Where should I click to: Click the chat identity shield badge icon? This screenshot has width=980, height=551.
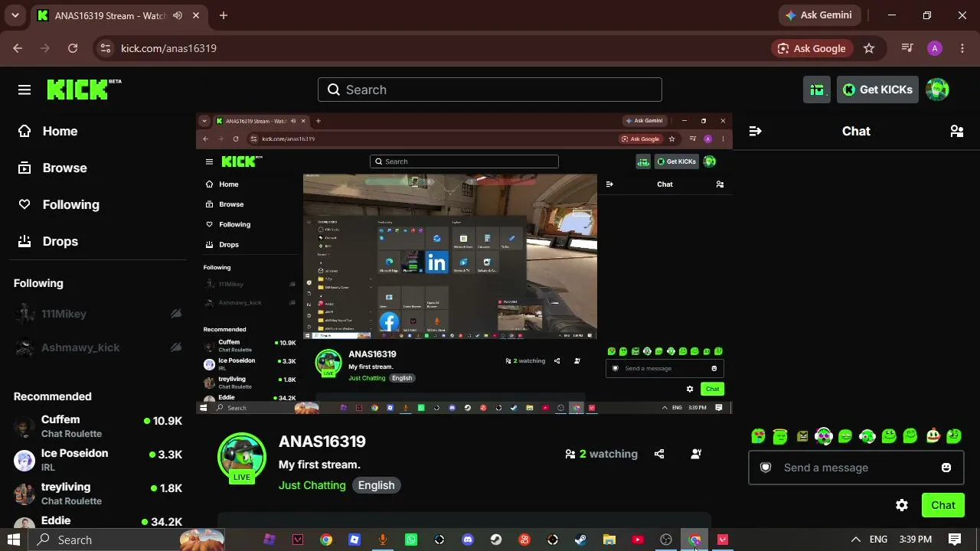tap(765, 468)
